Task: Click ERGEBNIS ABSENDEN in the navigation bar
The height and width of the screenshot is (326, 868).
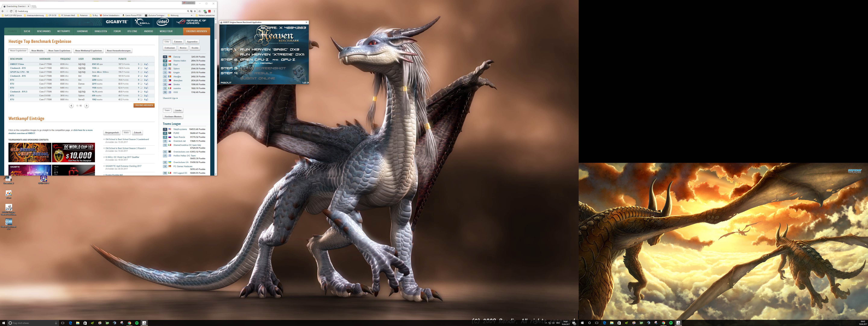Action: point(197,31)
